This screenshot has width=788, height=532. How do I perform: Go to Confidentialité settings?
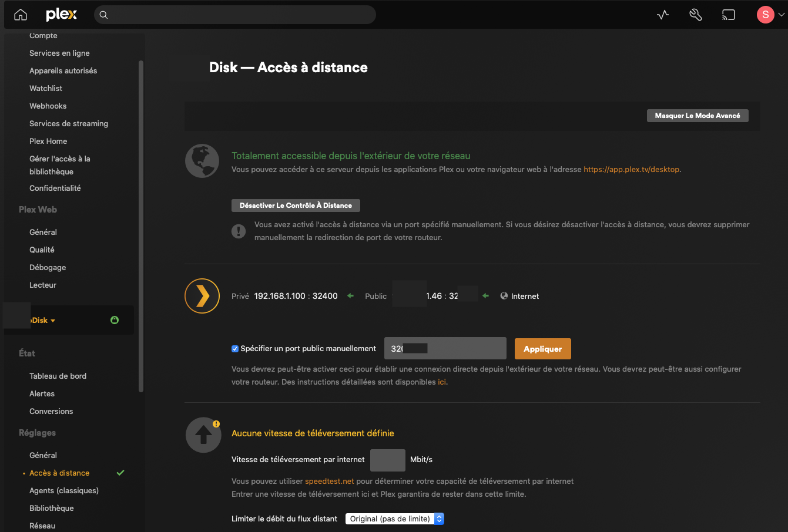click(x=55, y=188)
